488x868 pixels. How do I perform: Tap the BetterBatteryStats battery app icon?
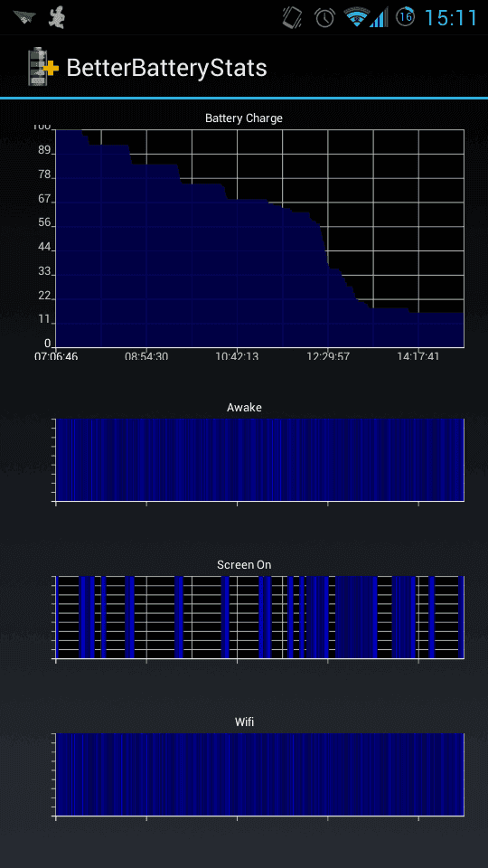[x=43, y=67]
